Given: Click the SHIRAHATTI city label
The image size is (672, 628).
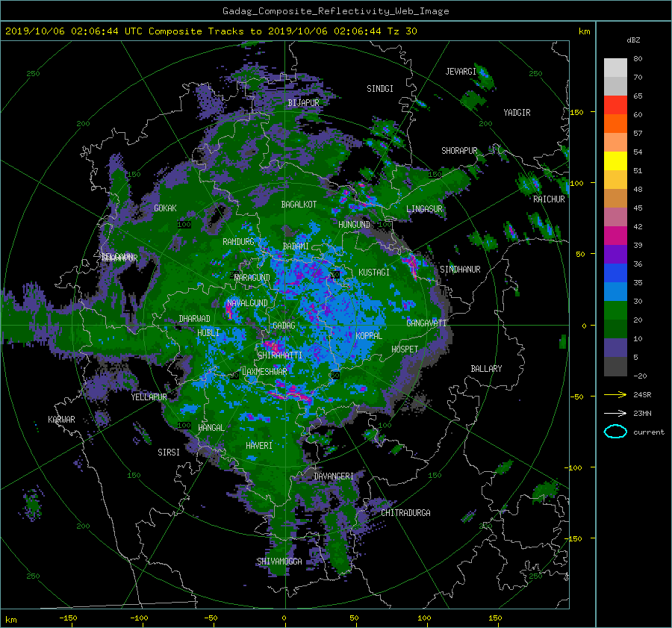Looking at the screenshot, I should coord(280,355).
